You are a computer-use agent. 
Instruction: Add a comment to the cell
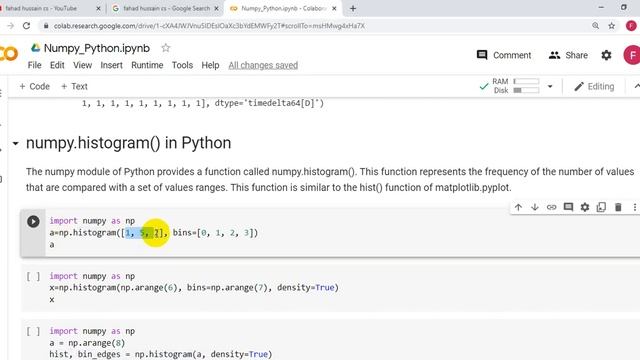(x=568, y=207)
